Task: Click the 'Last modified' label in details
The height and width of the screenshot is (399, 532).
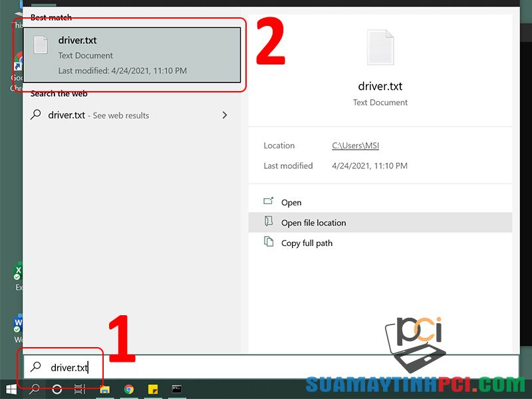Action: tap(288, 166)
